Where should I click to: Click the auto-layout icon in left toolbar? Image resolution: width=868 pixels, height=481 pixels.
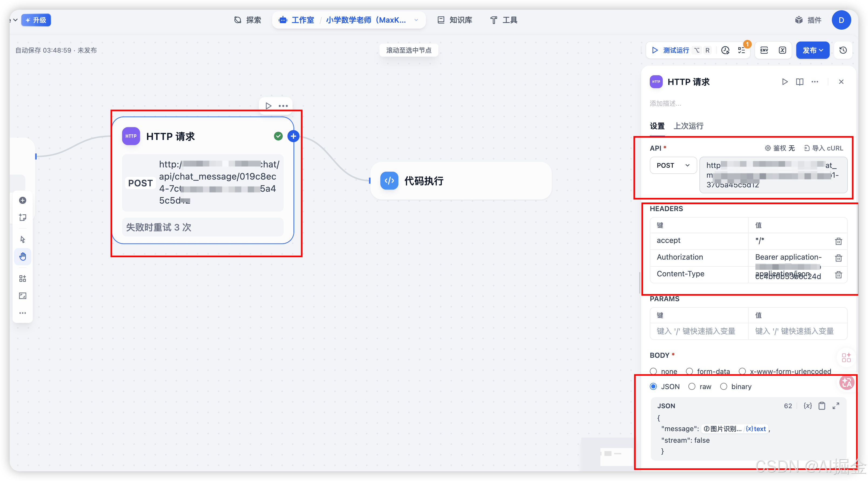[23, 279]
